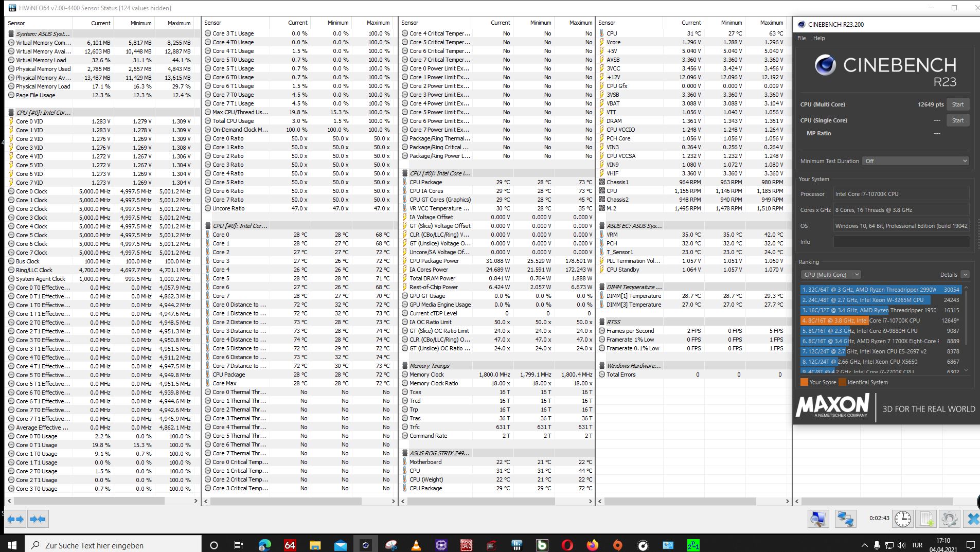Open Mail app from taskbar
The width and height of the screenshot is (980, 552).
click(x=340, y=545)
